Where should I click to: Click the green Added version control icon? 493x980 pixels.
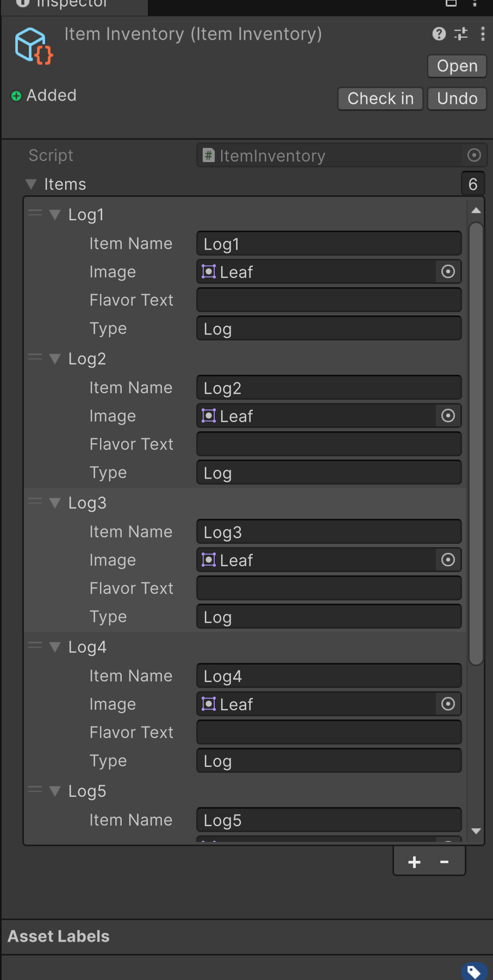pos(16,95)
